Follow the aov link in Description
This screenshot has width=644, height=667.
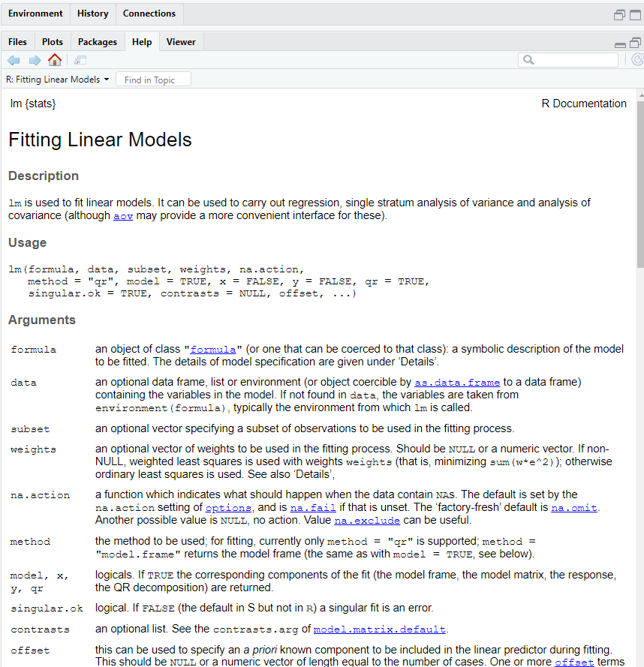[122, 216]
